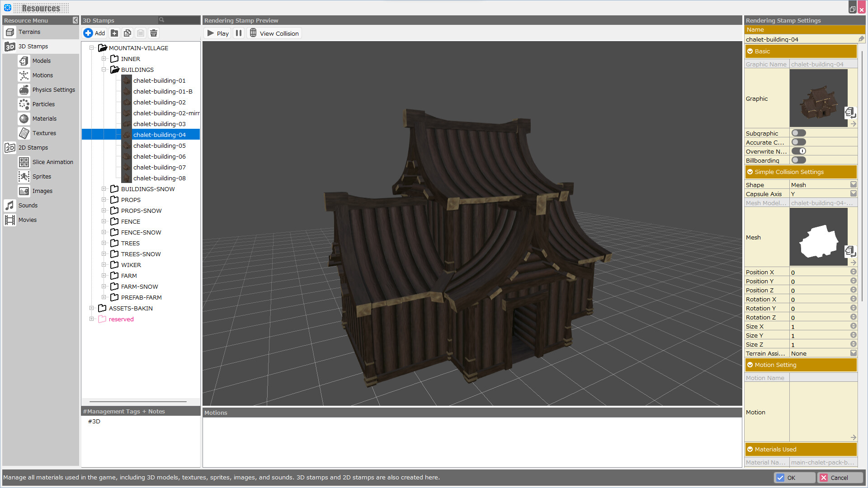Click the Sounds icon in Resource Menu

(9, 205)
